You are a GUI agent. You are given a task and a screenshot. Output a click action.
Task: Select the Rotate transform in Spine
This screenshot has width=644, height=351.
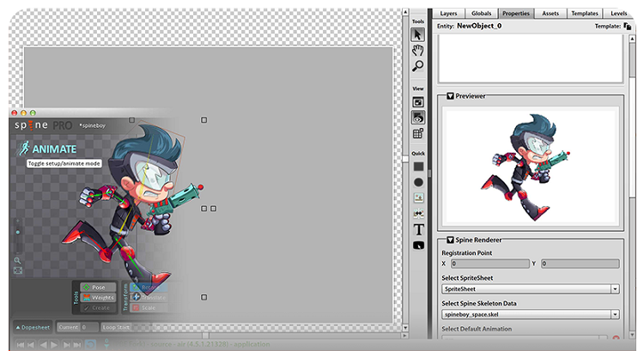(x=149, y=287)
